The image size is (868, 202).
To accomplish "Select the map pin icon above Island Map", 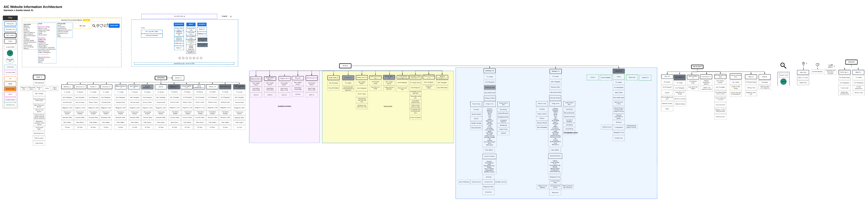I will point(803,64).
